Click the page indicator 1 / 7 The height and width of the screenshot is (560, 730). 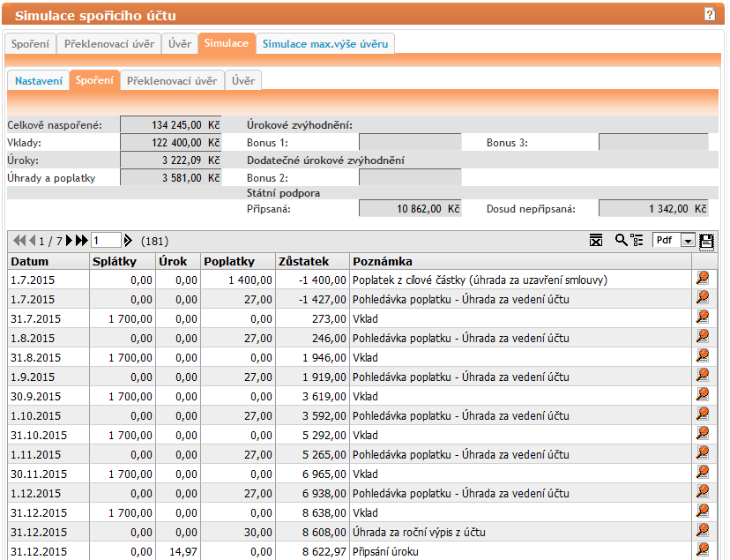click(51, 241)
